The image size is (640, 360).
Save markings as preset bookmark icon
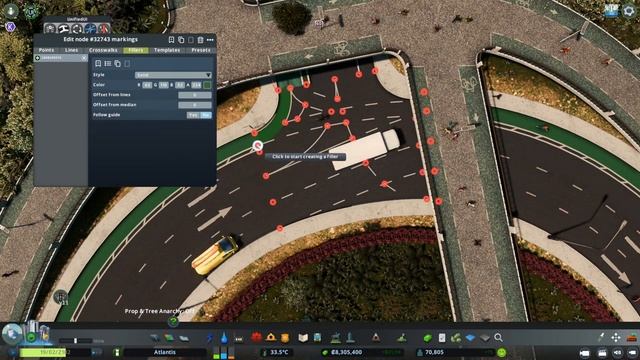tap(171, 40)
